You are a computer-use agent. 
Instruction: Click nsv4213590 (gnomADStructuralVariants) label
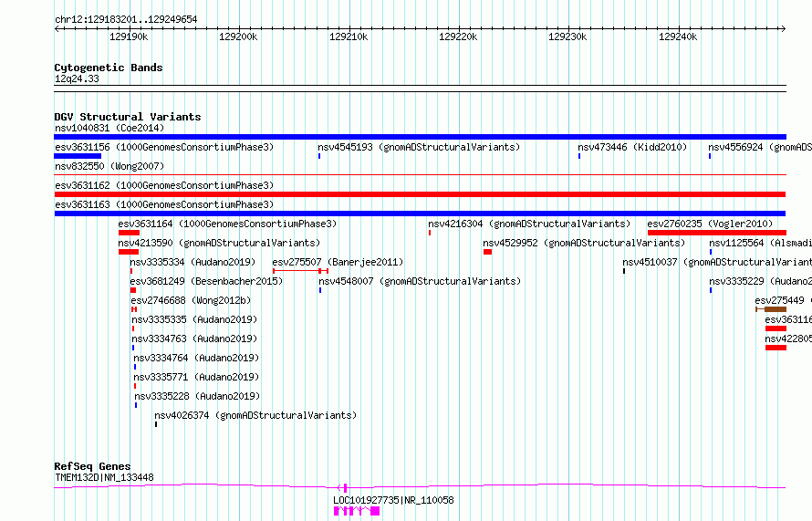click(x=219, y=243)
